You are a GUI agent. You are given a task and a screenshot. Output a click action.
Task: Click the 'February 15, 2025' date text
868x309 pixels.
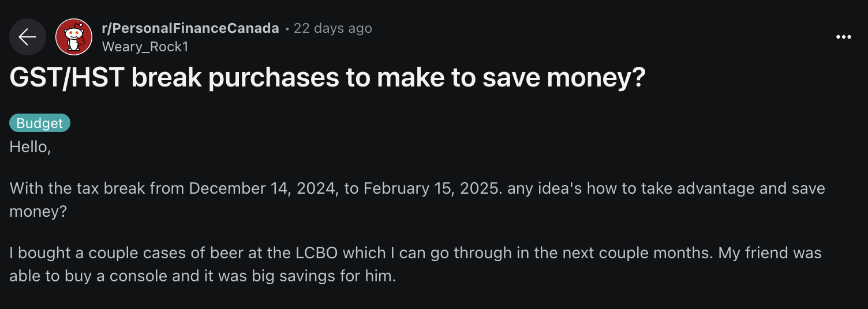(432, 189)
